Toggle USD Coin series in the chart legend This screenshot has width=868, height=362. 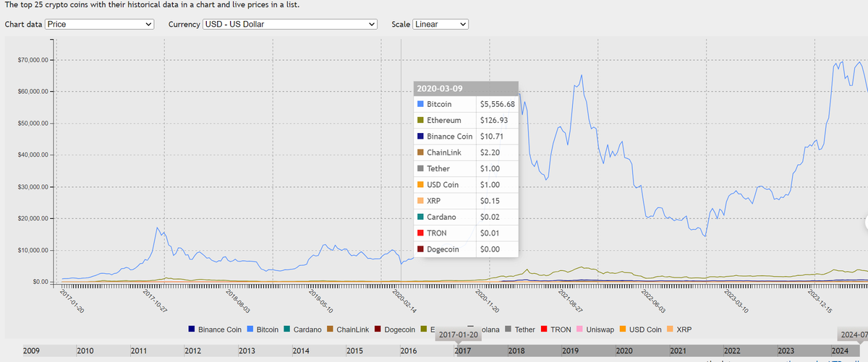click(x=639, y=329)
